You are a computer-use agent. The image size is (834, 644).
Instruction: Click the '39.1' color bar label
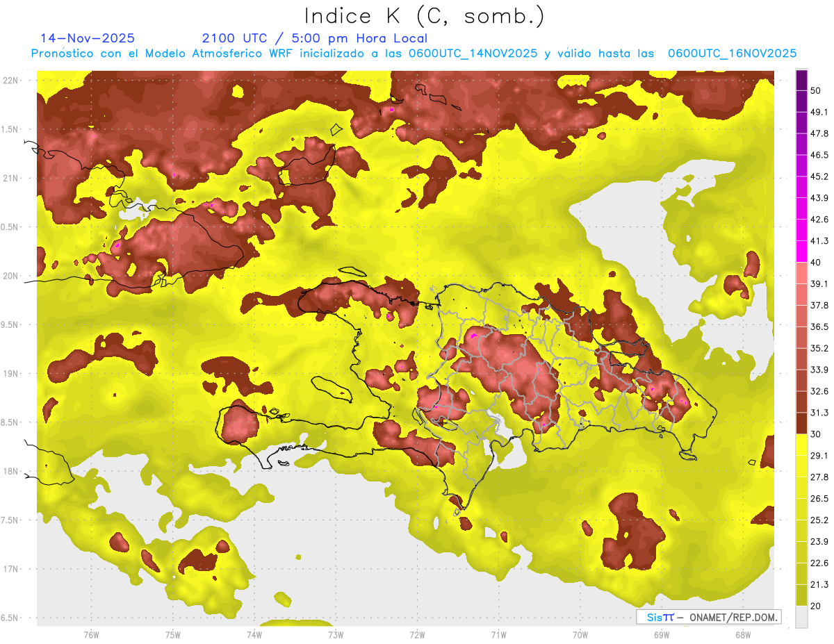click(x=819, y=284)
